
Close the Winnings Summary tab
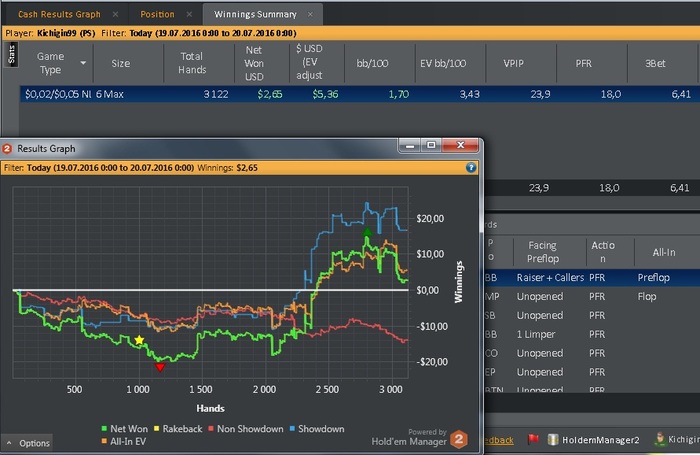(x=310, y=14)
